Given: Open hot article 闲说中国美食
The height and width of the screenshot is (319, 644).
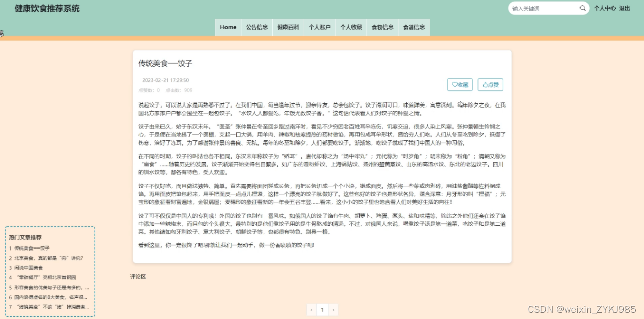Looking at the screenshot, I should [28, 268].
